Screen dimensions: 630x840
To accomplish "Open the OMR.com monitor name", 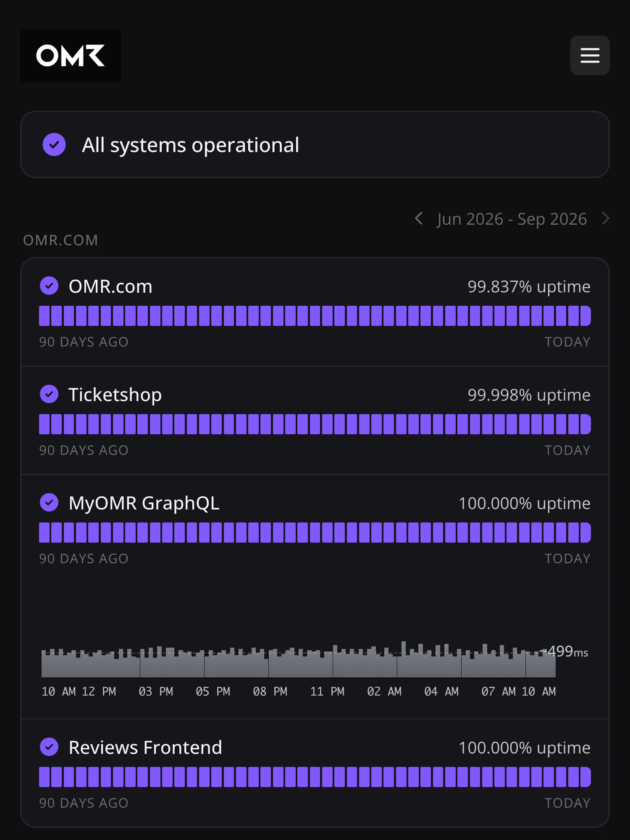I will click(110, 286).
